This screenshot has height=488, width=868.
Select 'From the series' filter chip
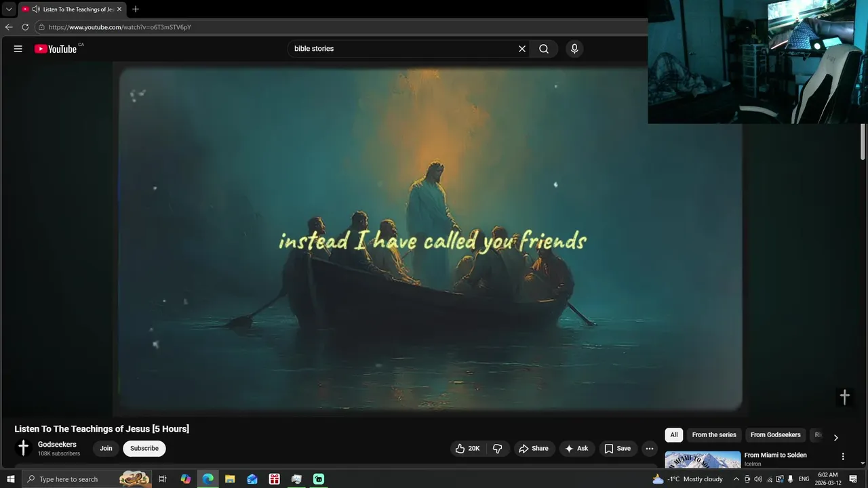click(x=714, y=435)
